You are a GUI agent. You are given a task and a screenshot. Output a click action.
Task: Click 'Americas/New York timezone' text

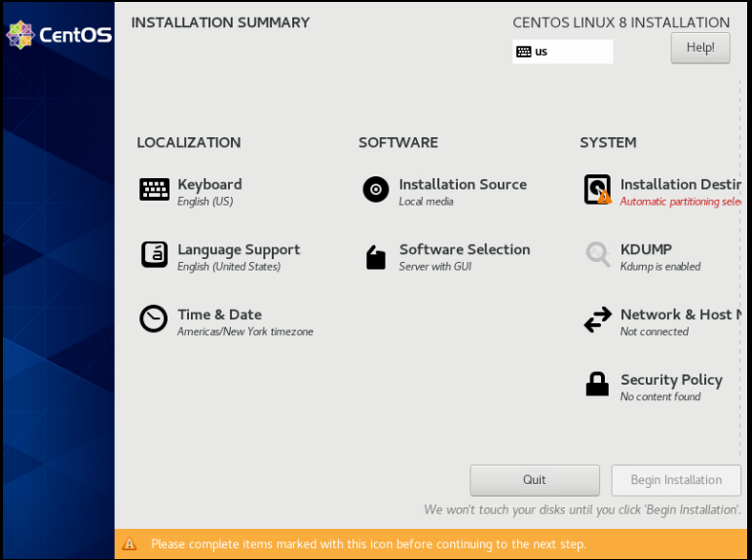pos(245,331)
